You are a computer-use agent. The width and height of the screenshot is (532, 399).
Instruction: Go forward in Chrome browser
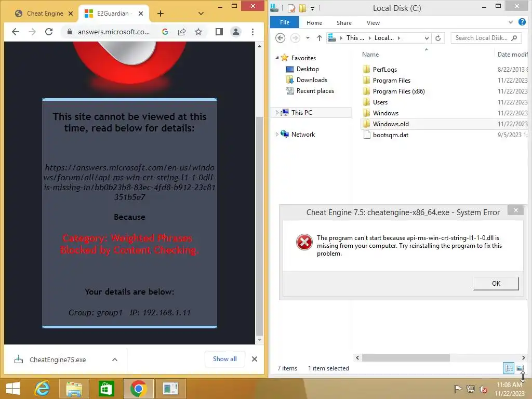click(x=32, y=32)
